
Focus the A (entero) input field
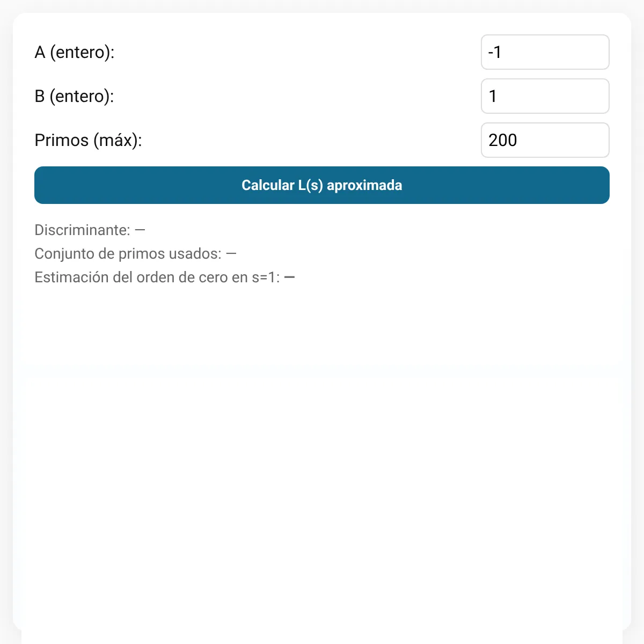point(545,52)
